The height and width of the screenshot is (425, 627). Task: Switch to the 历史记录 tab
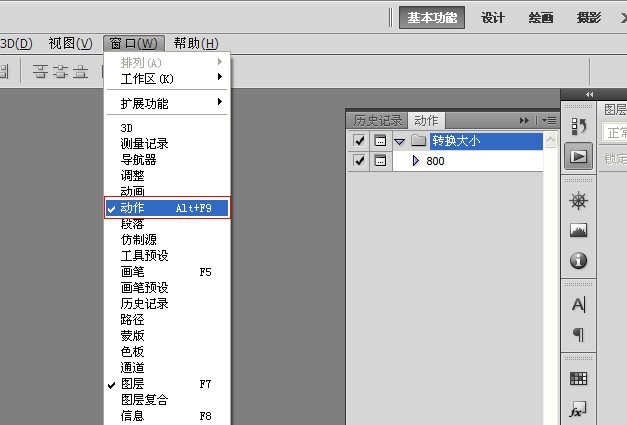(377, 120)
